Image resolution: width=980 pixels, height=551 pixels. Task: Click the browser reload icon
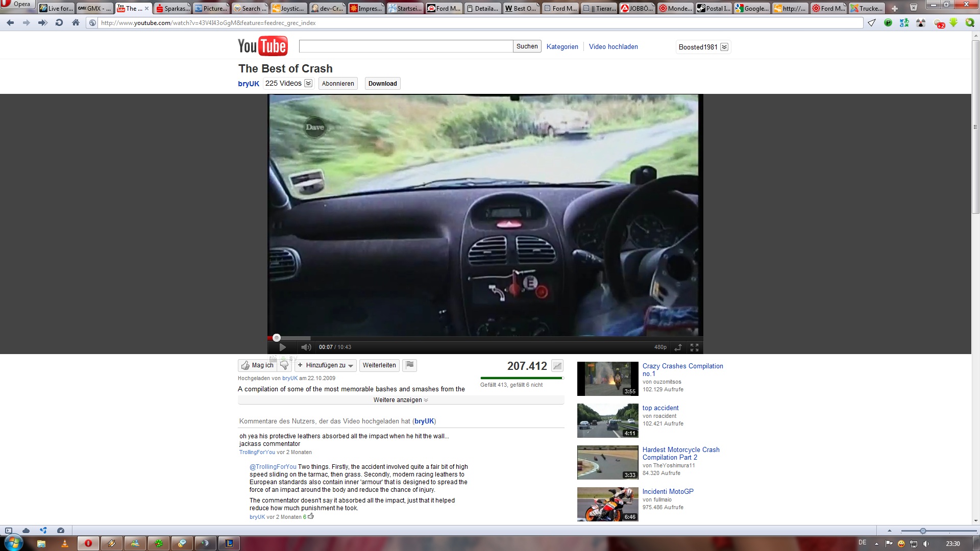pyautogui.click(x=59, y=23)
